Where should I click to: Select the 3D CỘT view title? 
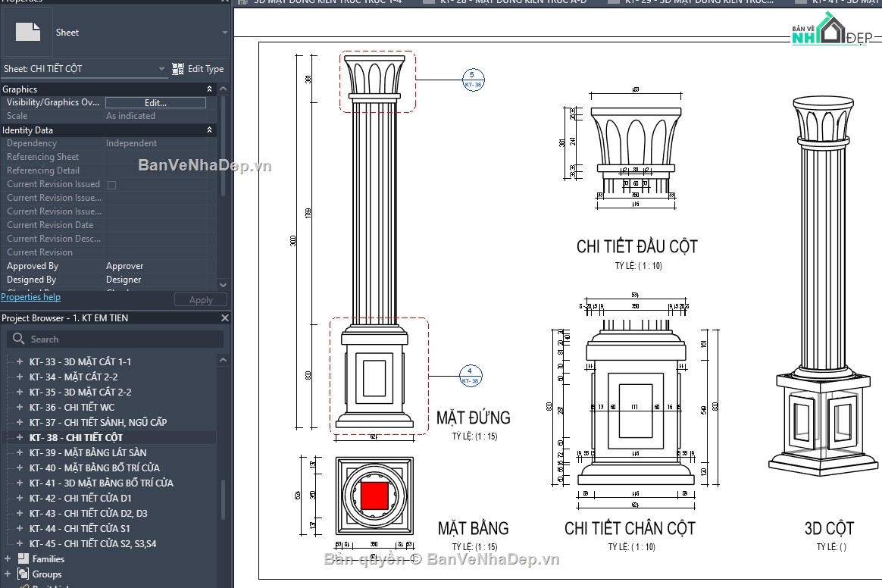829,528
